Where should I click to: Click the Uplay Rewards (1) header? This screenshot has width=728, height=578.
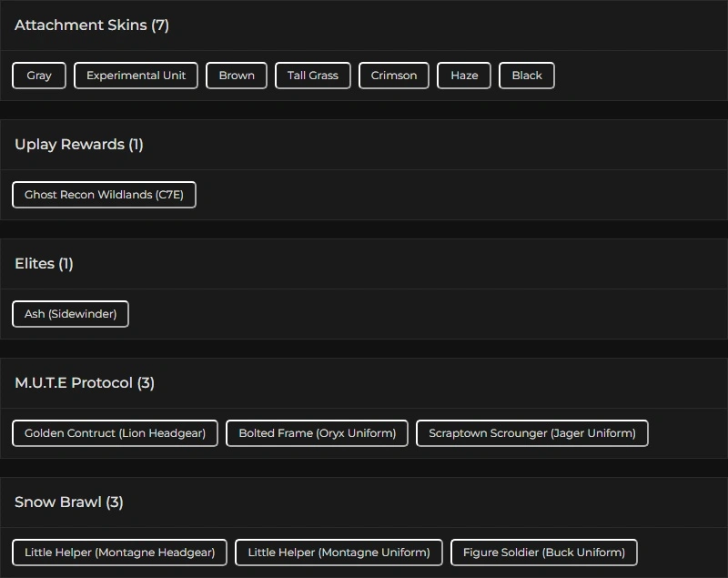pyautogui.click(x=79, y=145)
